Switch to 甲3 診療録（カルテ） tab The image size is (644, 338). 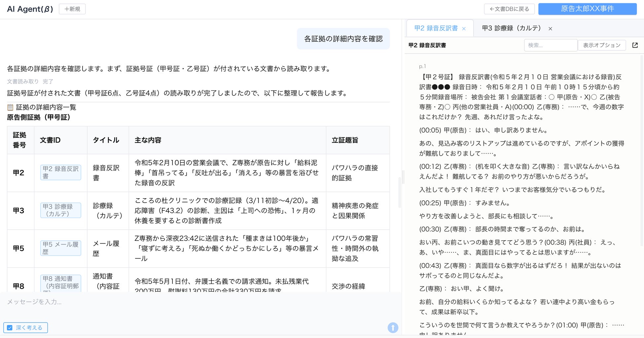coord(512,28)
